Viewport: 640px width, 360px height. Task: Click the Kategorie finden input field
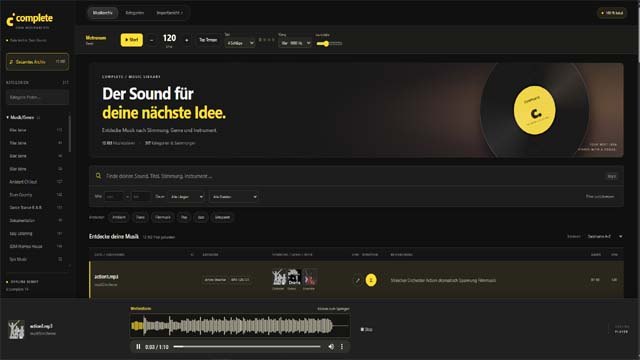pos(37,98)
